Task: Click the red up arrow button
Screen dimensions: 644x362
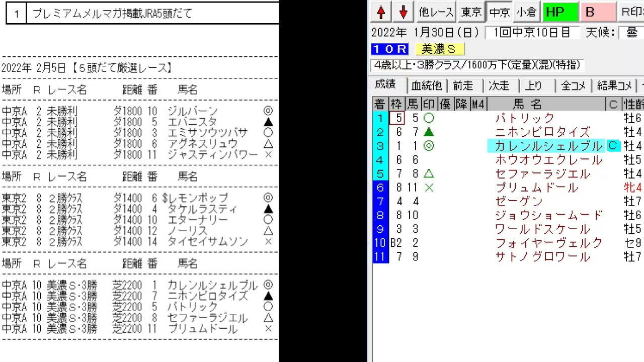Action: [x=381, y=12]
